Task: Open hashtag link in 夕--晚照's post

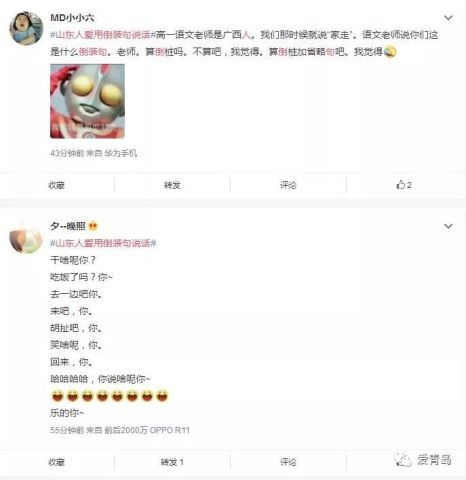Action: [x=103, y=243]
